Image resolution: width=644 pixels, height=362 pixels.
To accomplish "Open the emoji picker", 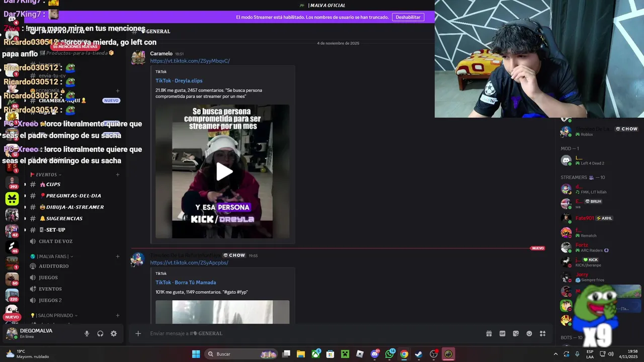I will point(529,333).
